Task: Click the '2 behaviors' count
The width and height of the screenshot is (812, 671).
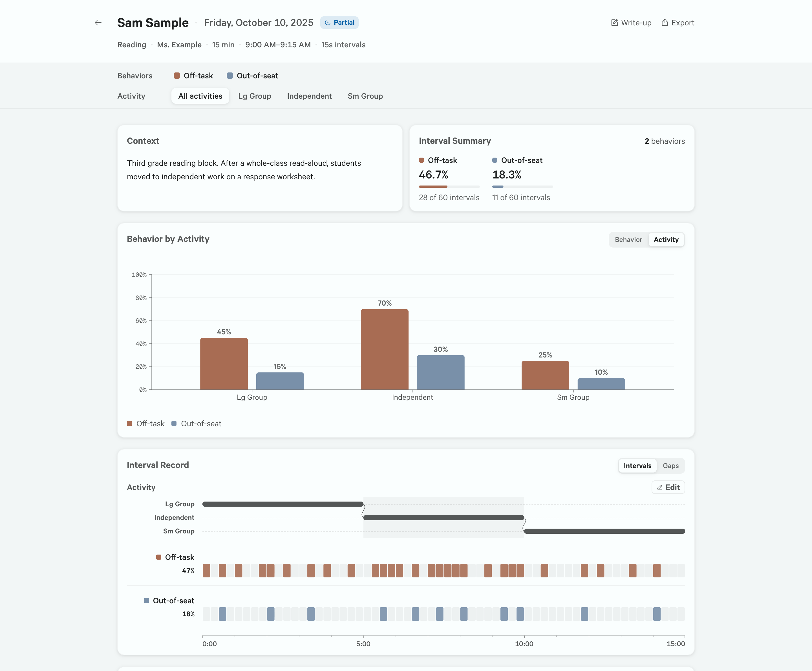Action: click(x=665, y=141)
